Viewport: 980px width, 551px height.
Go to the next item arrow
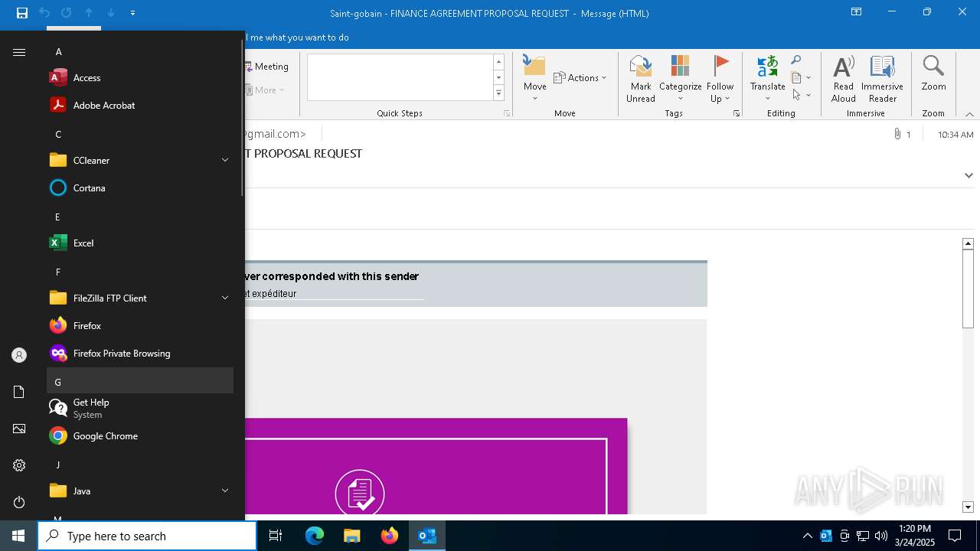point(111,13)
